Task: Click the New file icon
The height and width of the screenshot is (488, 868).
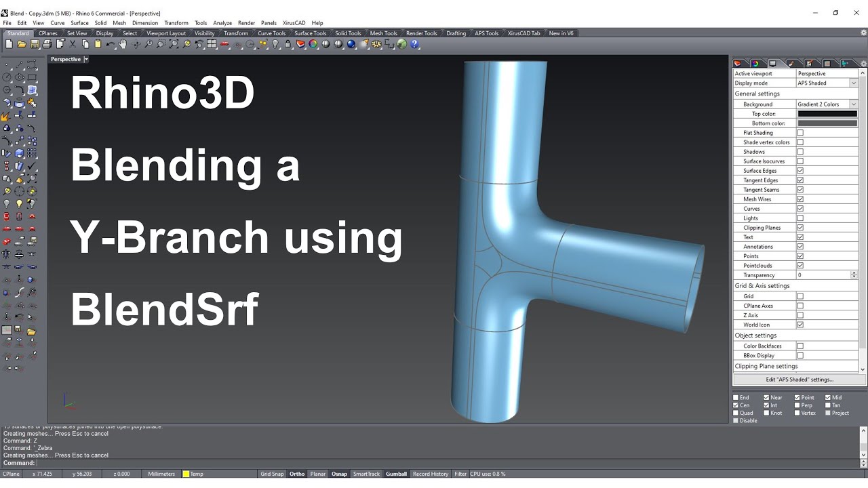Action: [x=9, y=44]
